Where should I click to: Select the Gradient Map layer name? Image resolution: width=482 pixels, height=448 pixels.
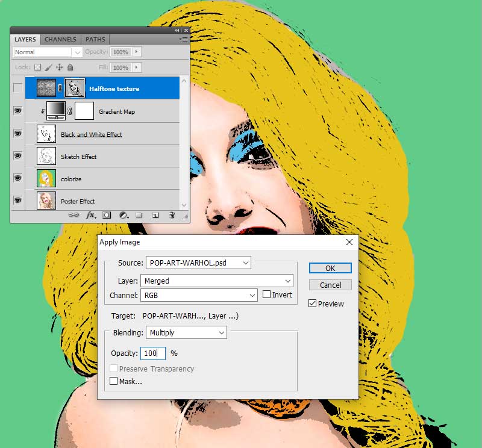117,111
